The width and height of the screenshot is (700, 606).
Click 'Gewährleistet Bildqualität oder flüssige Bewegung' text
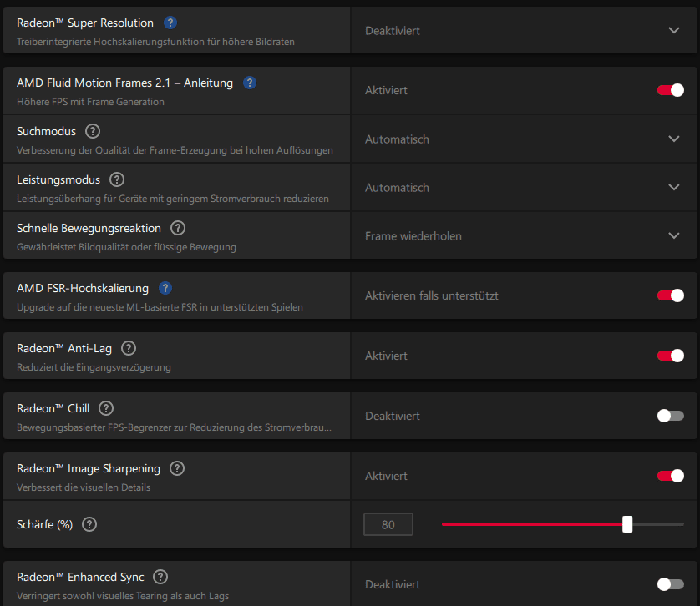126,247
